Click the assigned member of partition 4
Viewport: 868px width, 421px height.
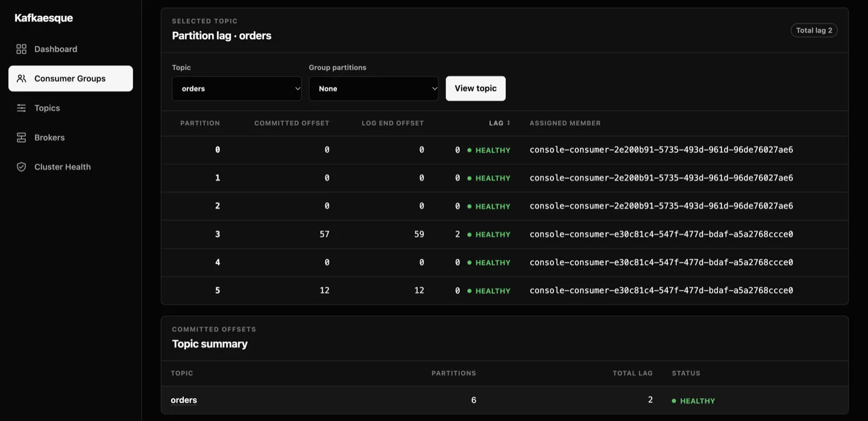(661, 262)
